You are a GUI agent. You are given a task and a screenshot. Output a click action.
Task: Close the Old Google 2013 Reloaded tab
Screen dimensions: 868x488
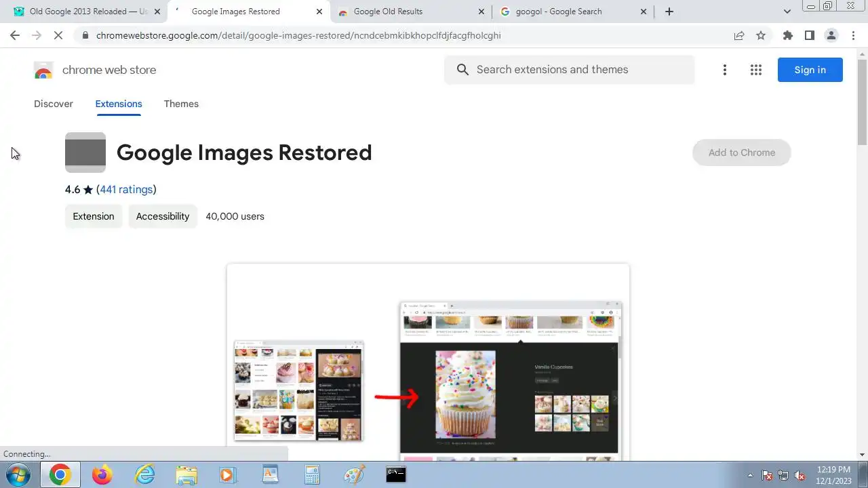[x=157, y=12]
